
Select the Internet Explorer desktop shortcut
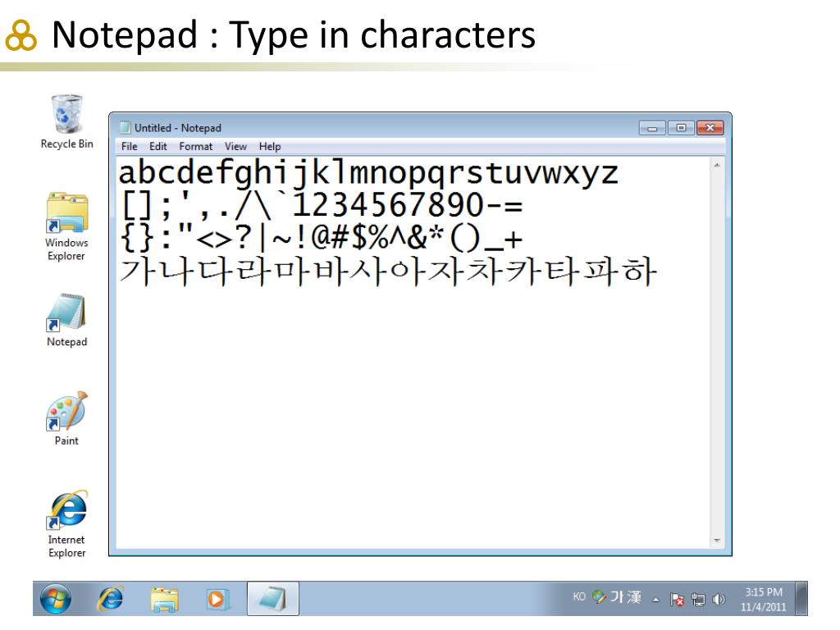(66, 524)
